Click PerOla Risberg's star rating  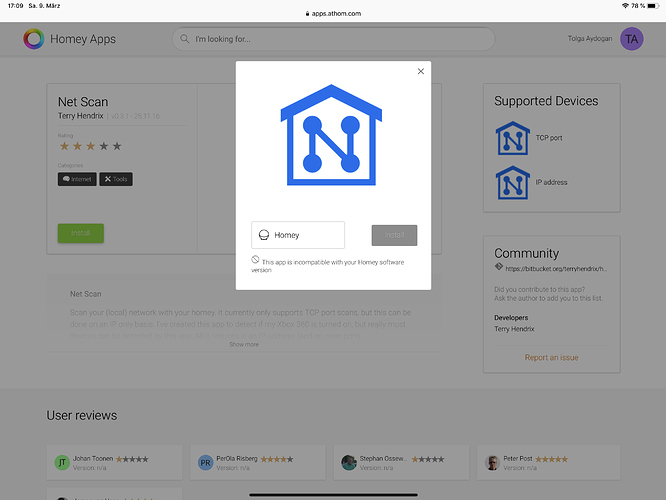(x=277, y=459)
